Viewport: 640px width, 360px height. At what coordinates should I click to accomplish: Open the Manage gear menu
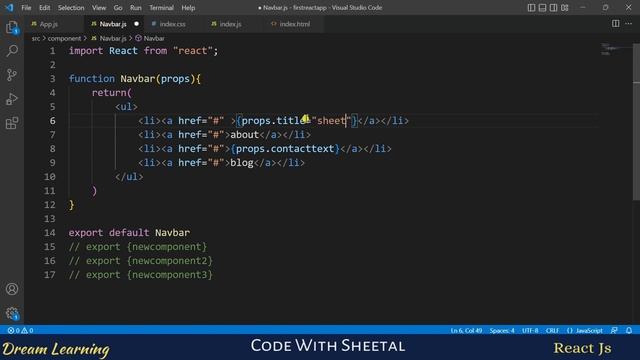pyautogui.click(x=12, y=313)
